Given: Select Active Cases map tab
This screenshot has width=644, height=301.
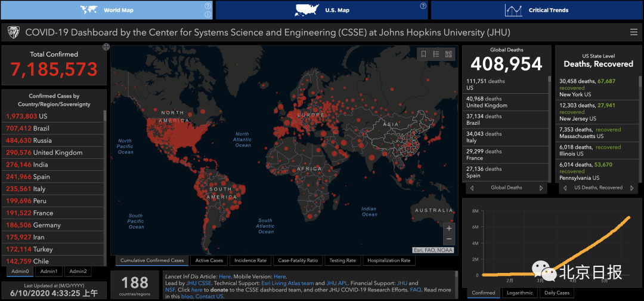Looking at the screenshot, I should click(209, 261).
